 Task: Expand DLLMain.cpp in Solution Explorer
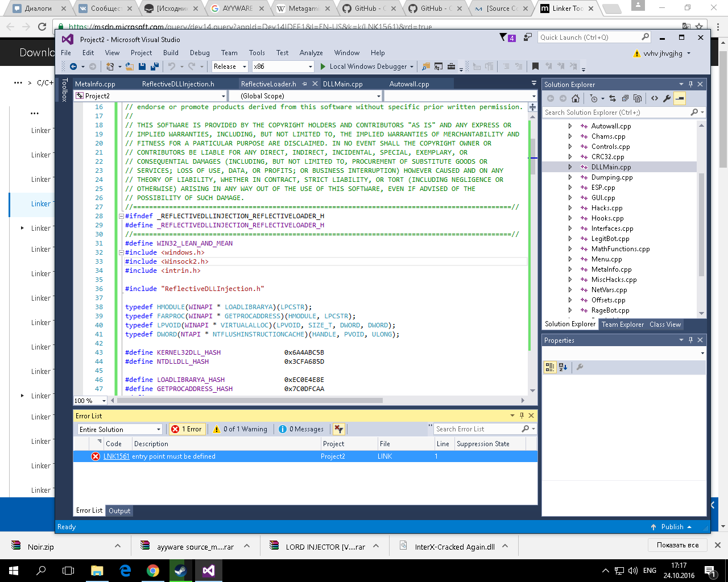(x=570, y=167)
